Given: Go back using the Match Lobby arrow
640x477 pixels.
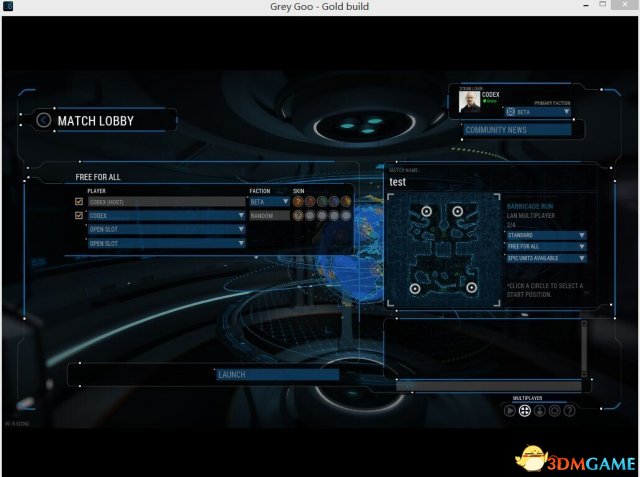Looking at the screenshot, I should click(44, 120).
